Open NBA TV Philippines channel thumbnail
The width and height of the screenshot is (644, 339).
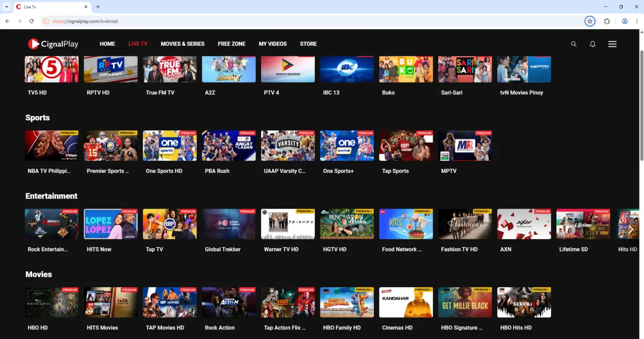(x=52, y=146)
